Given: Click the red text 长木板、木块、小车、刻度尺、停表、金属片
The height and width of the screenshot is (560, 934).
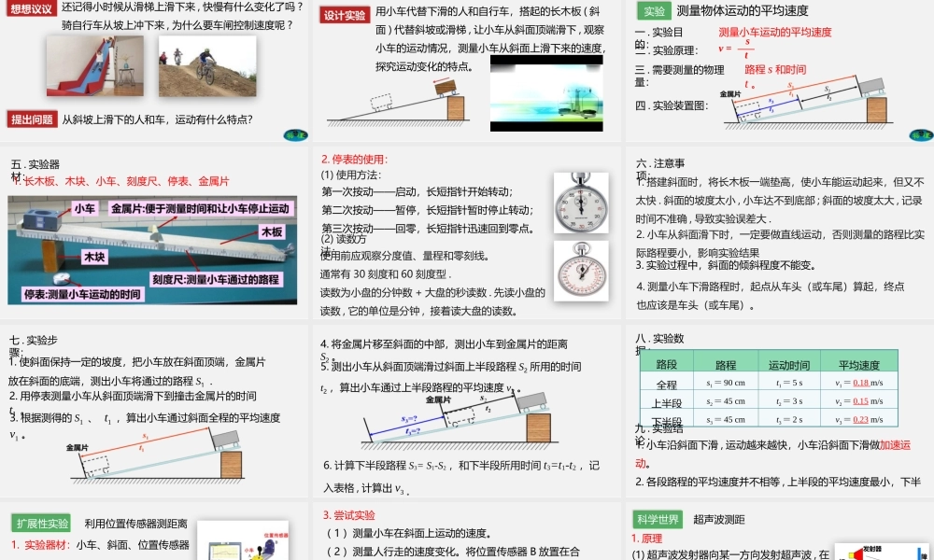Looking at the screenshot, I should [x=126, y=181].
